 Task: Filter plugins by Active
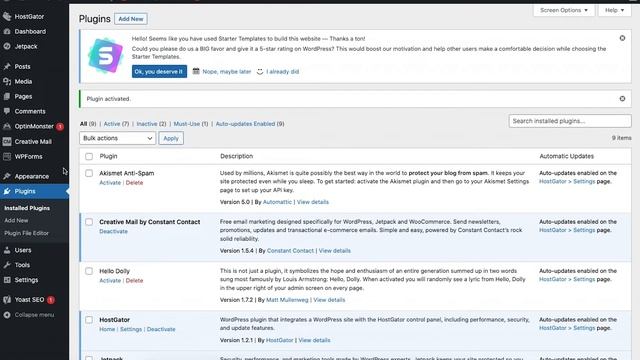(116, 124)
